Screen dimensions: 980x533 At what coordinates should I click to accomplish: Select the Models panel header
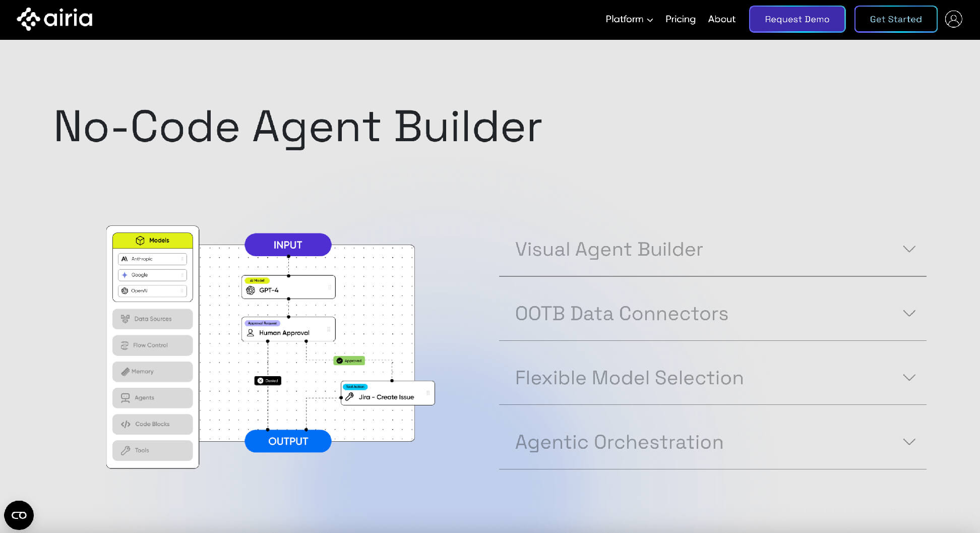152,241
